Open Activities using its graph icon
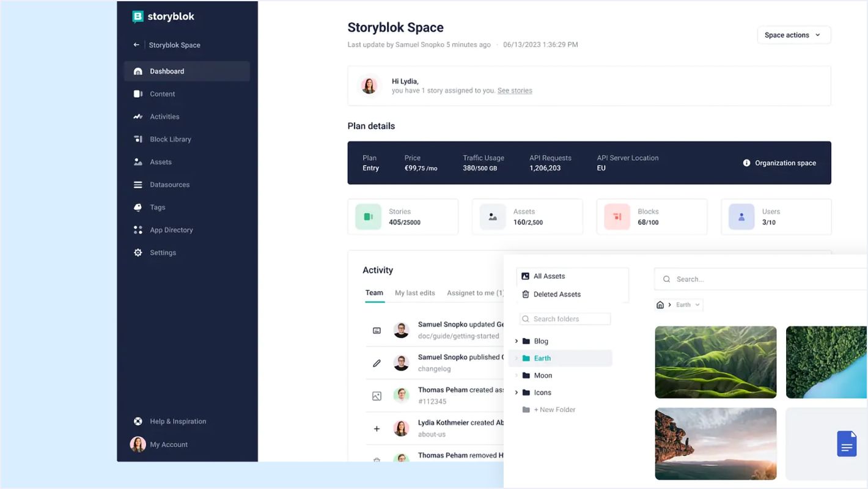This screenshot has height=489, width=868. click(138, 116)
